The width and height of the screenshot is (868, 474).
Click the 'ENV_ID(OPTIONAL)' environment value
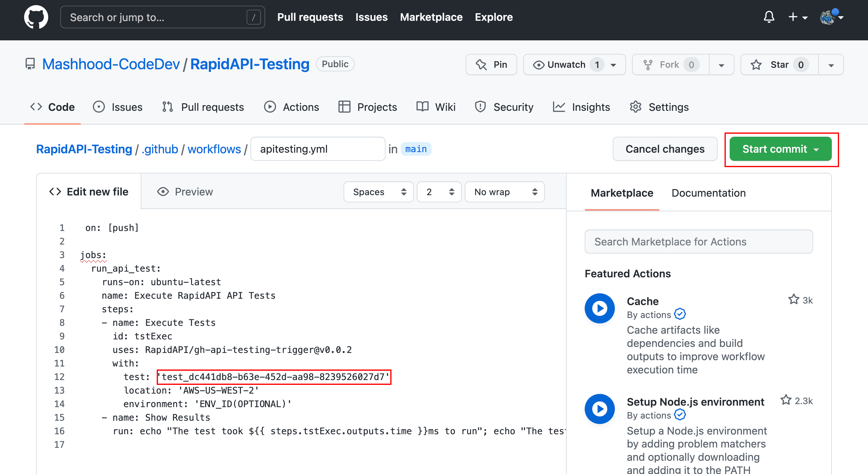(243, 404)
